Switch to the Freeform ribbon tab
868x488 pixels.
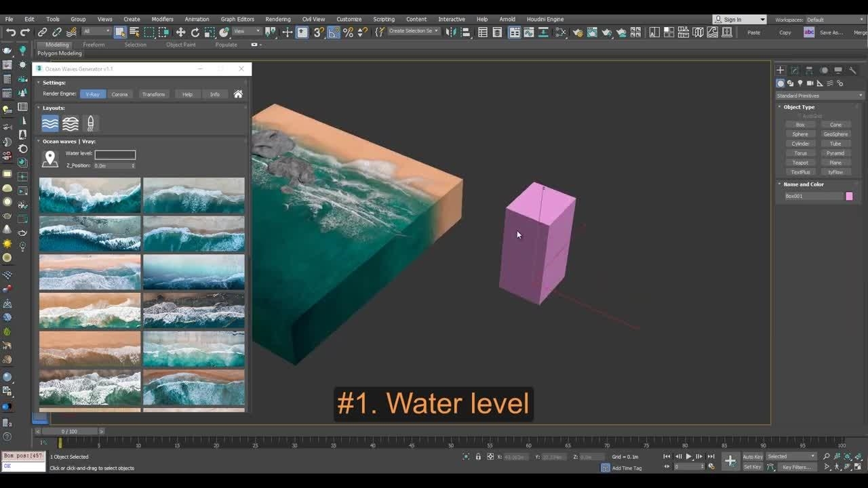click(94, 45)
